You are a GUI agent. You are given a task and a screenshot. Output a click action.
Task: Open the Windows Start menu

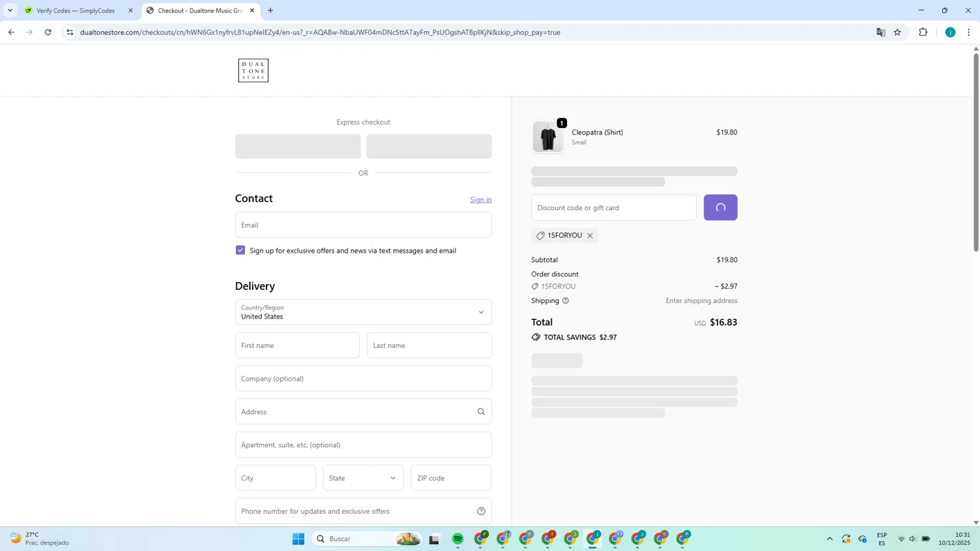click(x=299, y=539)
